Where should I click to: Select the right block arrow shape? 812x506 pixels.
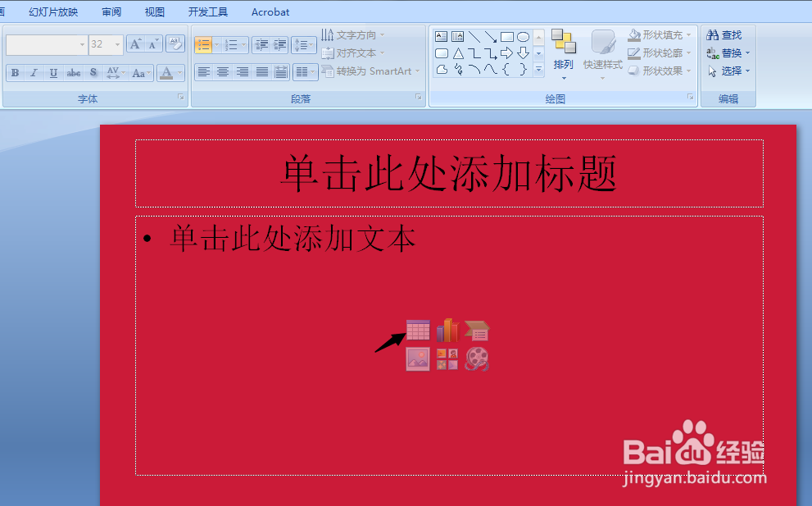click(507, 52)
